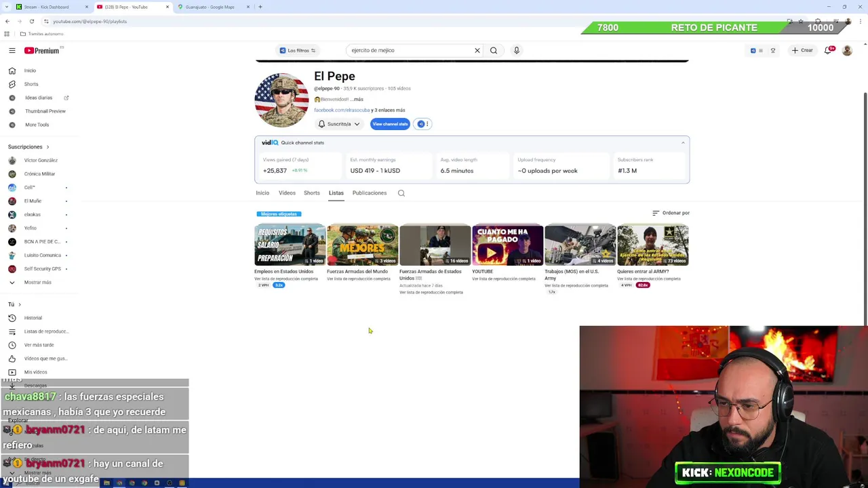Open Listas de reproducción in sidebar
The image size is (868, 488).
click(x=45, y=331)
